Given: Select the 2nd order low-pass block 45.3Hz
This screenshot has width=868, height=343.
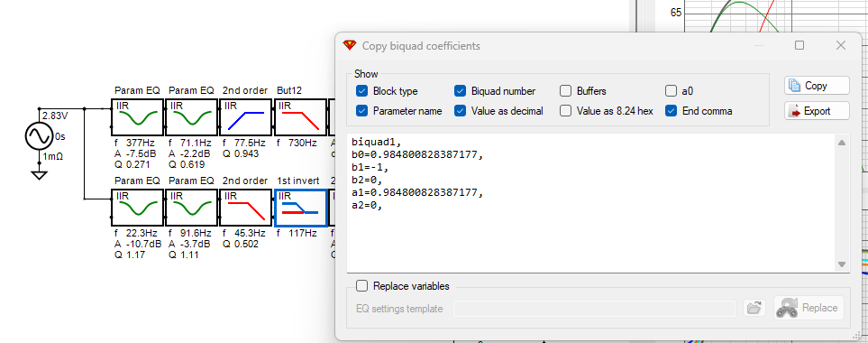Looking at the screenshot, I should (x=246, y=208).
